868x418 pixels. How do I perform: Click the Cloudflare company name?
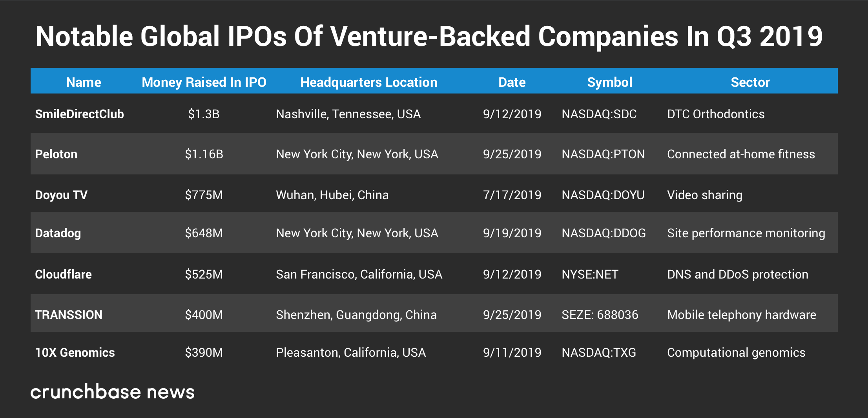[63, 274]
